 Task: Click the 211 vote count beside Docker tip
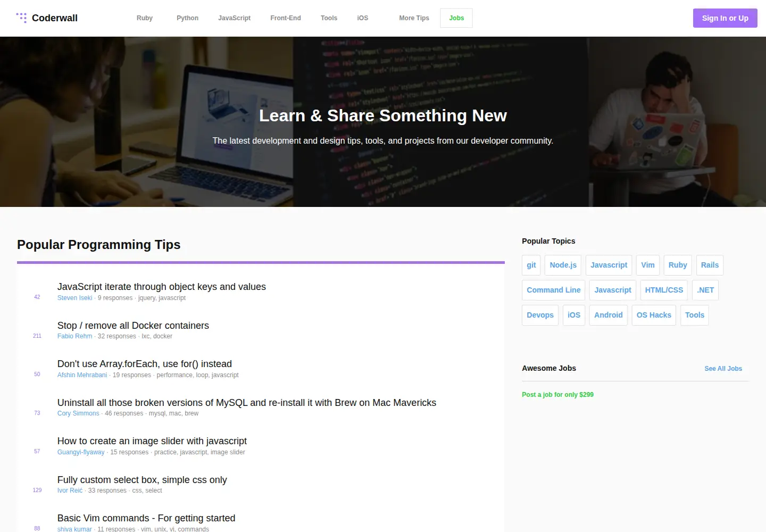(x=37, y=336)
